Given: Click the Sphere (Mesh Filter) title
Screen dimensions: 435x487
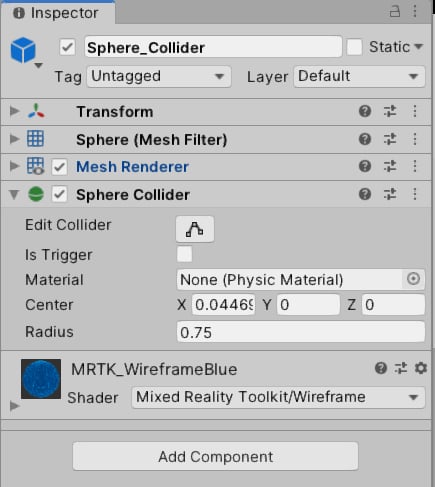Looking at the screenshot, I should [152, 140].
